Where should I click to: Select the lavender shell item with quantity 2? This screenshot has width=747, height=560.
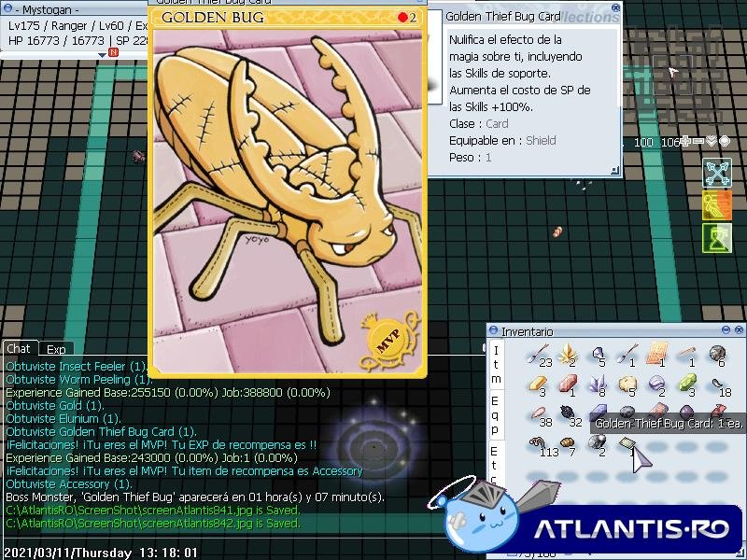pyautogui.click(x=656, y=385)
